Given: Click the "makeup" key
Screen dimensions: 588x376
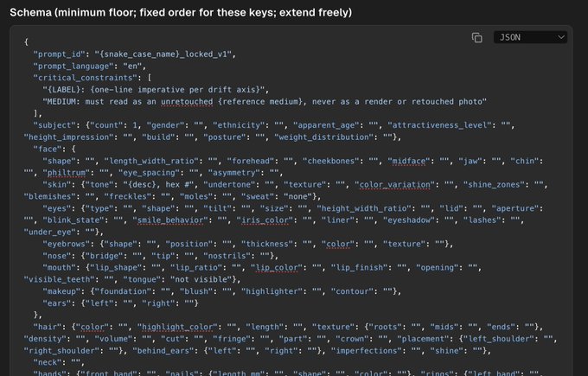Looking at the screenshot, I should tap(61, 291).
